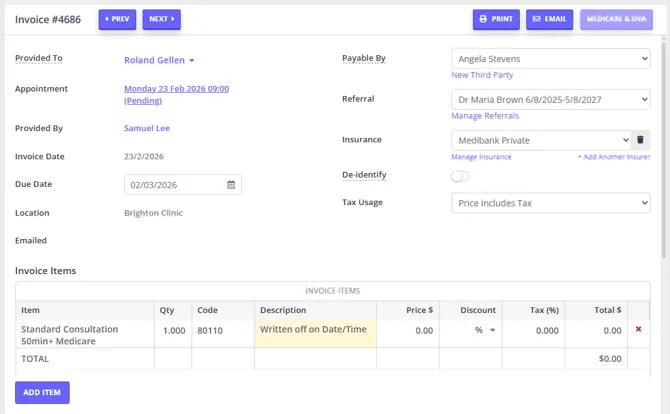Click the Invoice Date value 23/2/2026
This screenshot has height=414, width=670.
click(x=144, y=156)
